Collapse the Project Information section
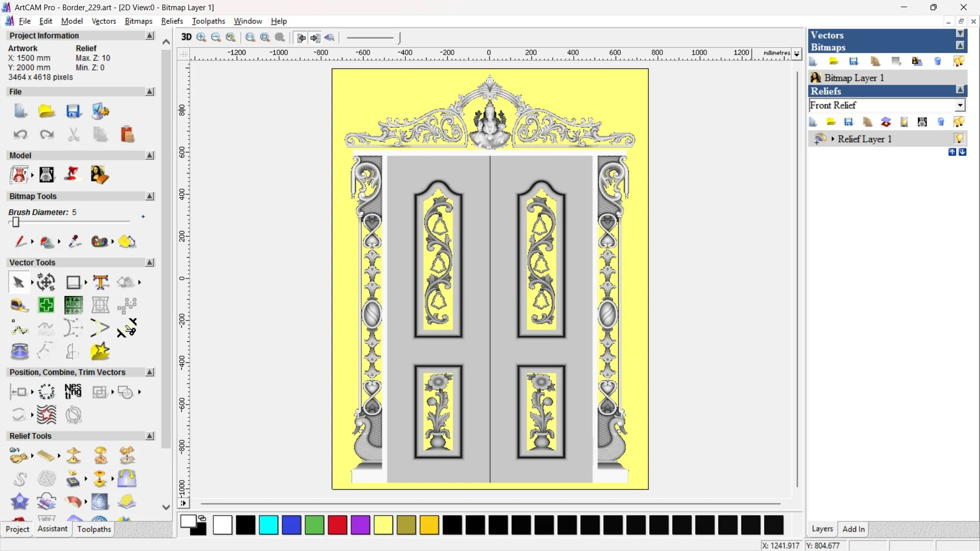 (x=150, y=36)
